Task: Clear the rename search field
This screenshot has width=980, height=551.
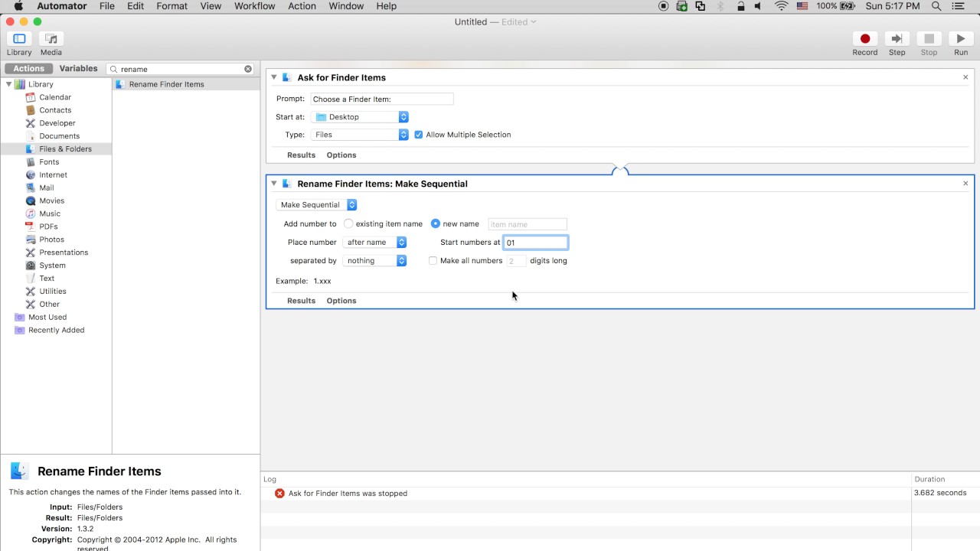Action: [x=248, y=69]
